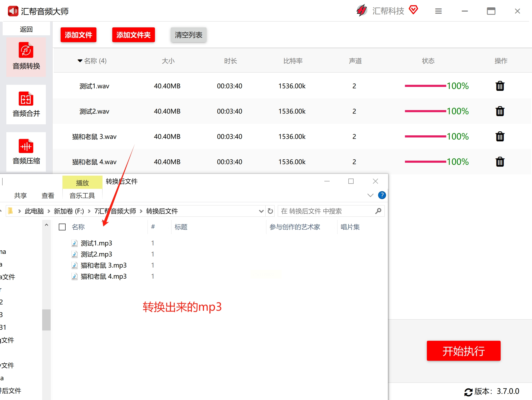532x400 pixels.
Task: Click the 添加文件 add file button
Action: tap(78, 35)
